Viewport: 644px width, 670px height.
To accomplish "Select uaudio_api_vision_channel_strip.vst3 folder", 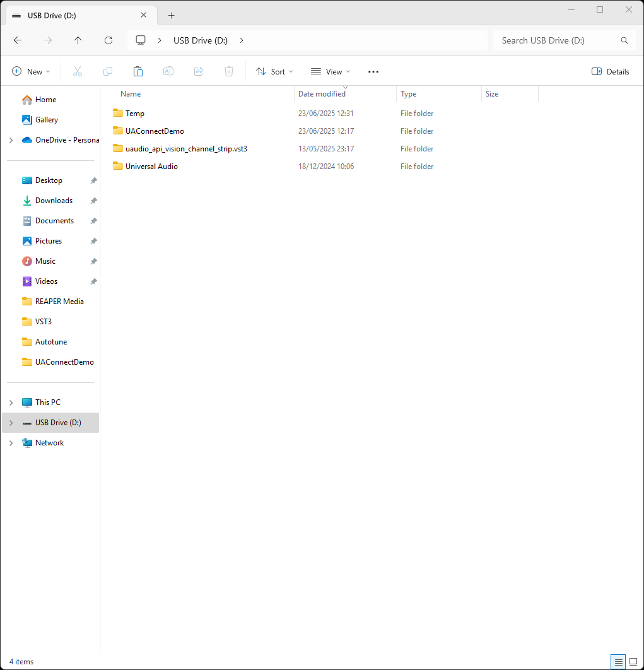I will [186, 149].
